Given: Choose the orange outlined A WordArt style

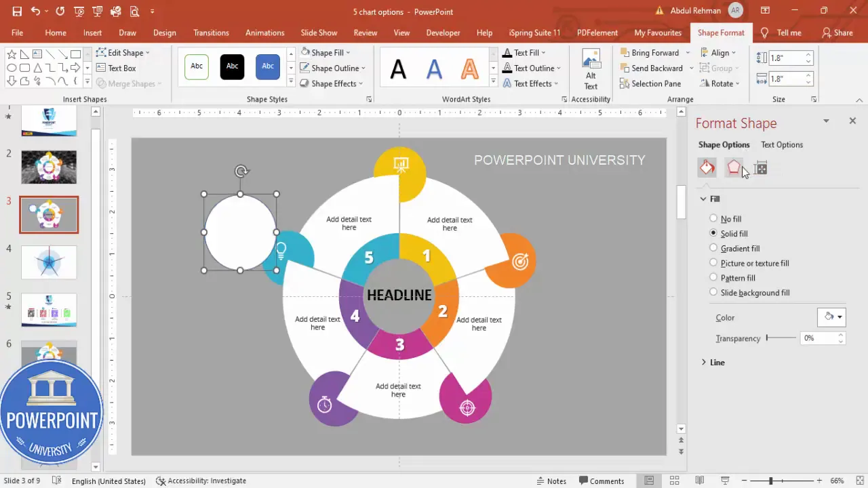Looking at the screenshot, I should (x=469, y=68).
